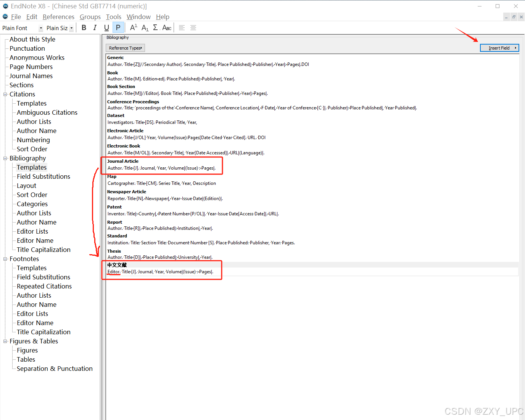This screenshot has height=420, width=525.
Task: Click the Standard template line
Action: tap(201, 243)
